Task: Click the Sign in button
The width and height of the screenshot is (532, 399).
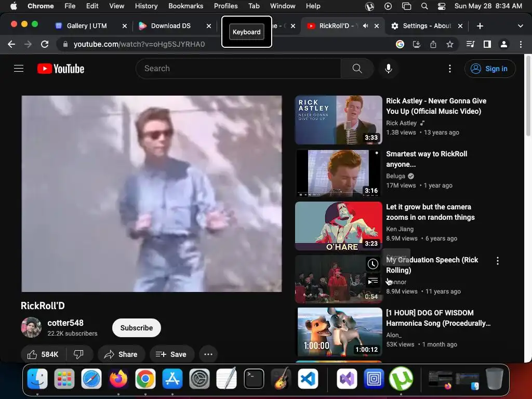Action: [489, 69]
